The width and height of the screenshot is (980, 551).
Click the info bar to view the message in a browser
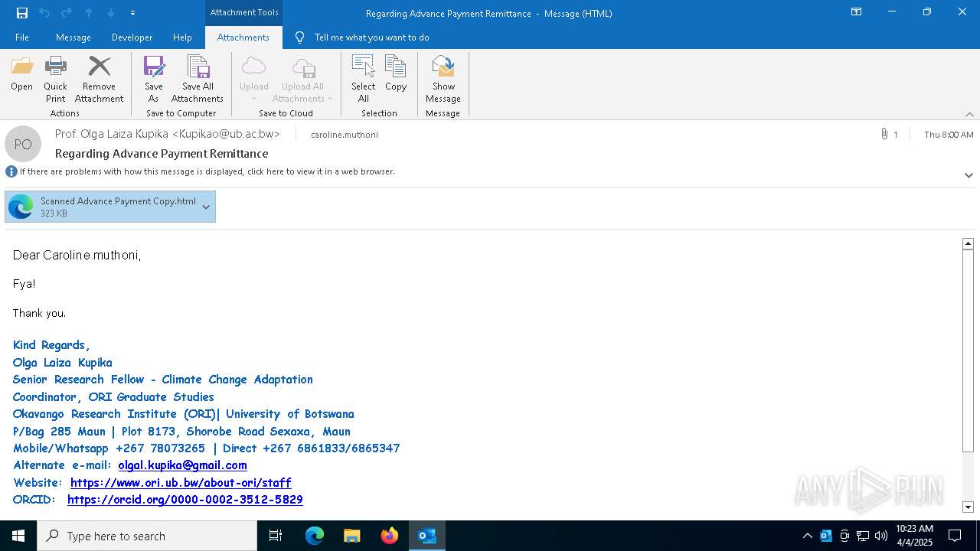207,171
